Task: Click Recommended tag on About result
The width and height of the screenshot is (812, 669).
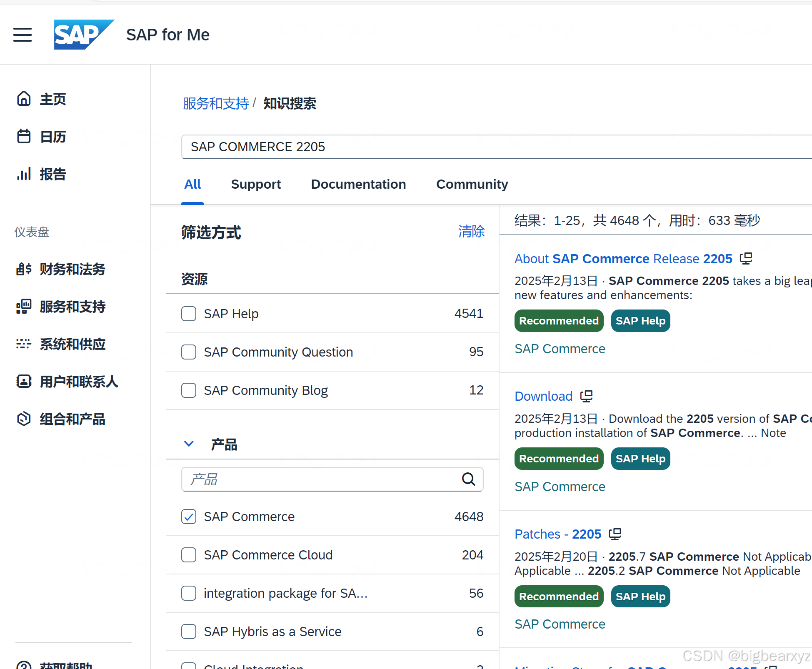Action: click(x=559, y=321)
